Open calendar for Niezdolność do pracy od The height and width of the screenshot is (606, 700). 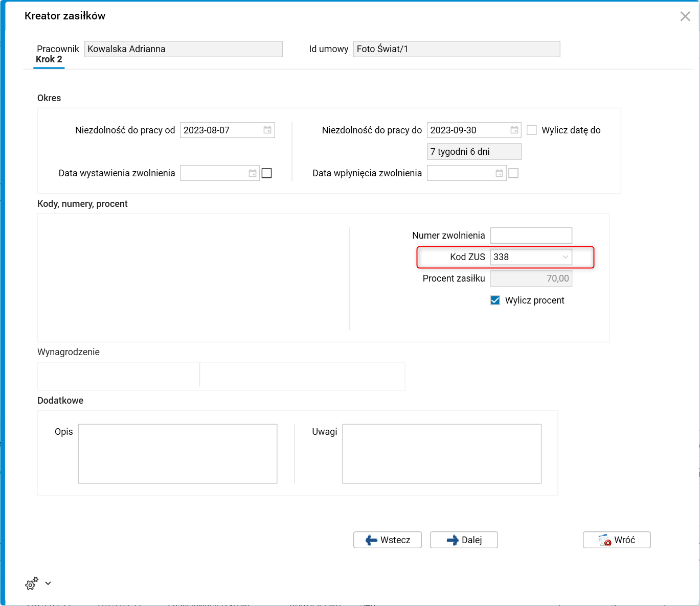point(267,130)
